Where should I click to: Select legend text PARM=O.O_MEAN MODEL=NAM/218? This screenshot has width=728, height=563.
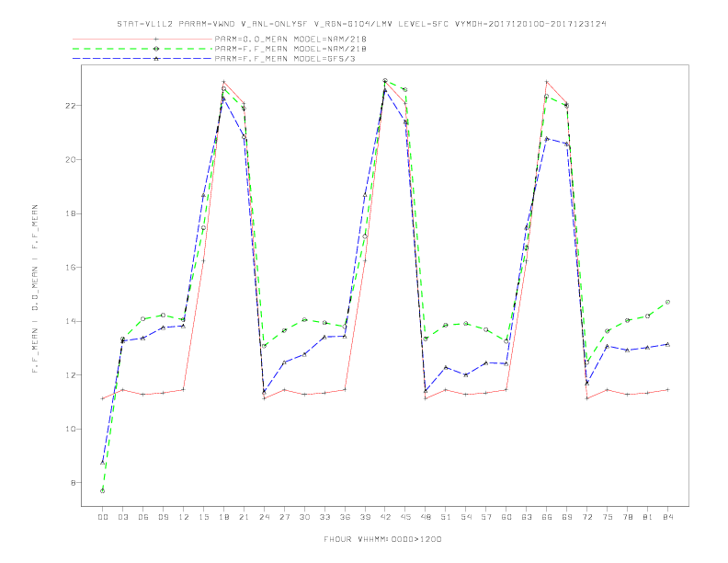click(290, 39)
